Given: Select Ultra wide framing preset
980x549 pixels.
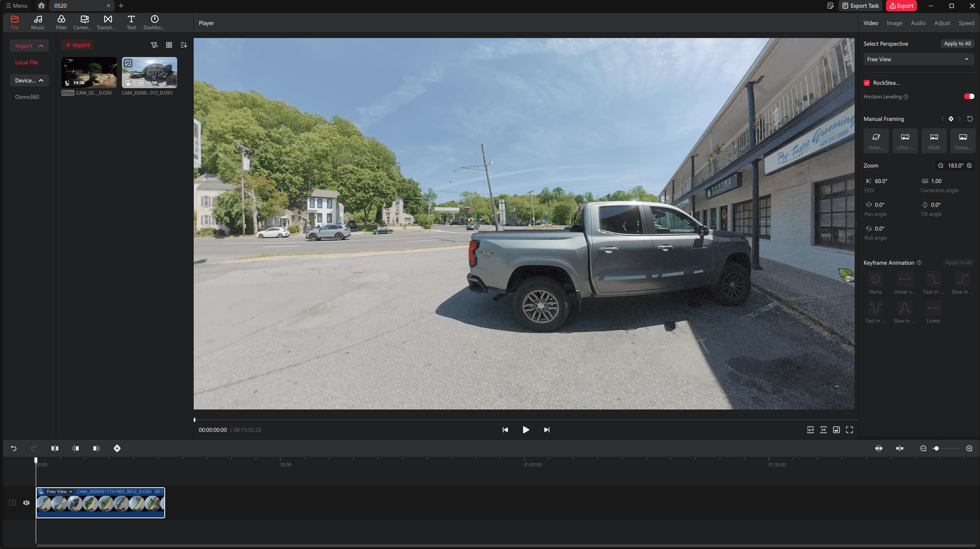Looking at the screenshot, I should point(905,140).
